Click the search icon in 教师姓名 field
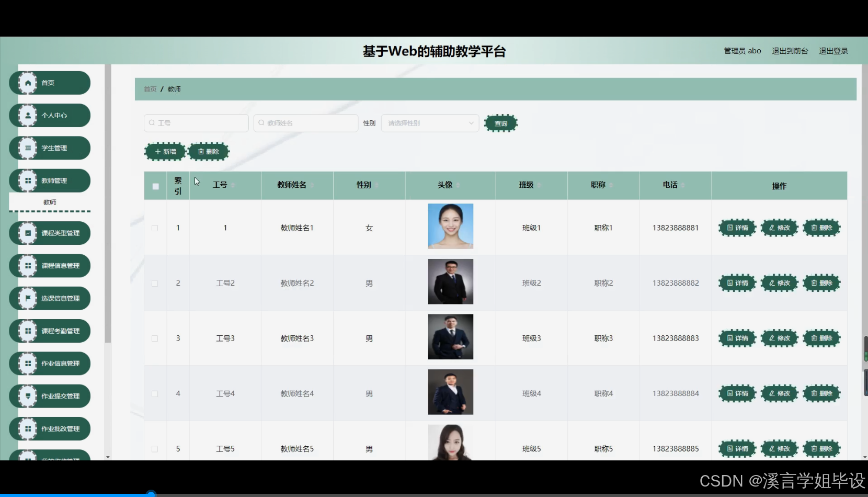The width and height of the screenshot is (868, 497). pos(261,123)
